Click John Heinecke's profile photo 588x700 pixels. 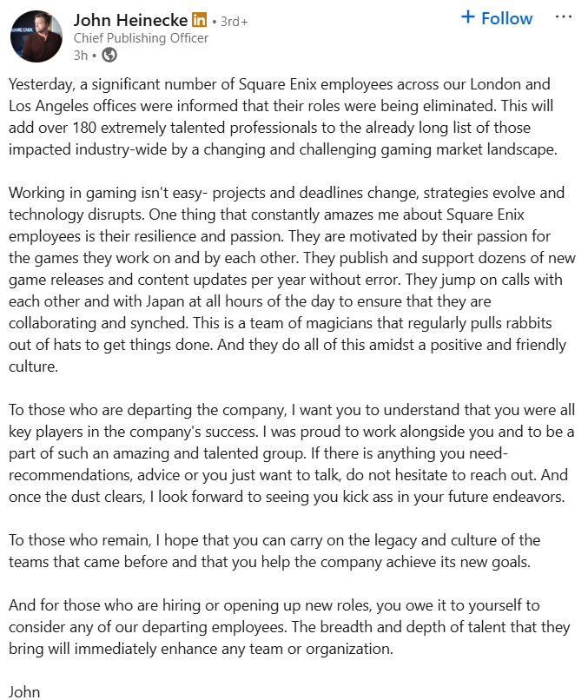tap(36, 36)
